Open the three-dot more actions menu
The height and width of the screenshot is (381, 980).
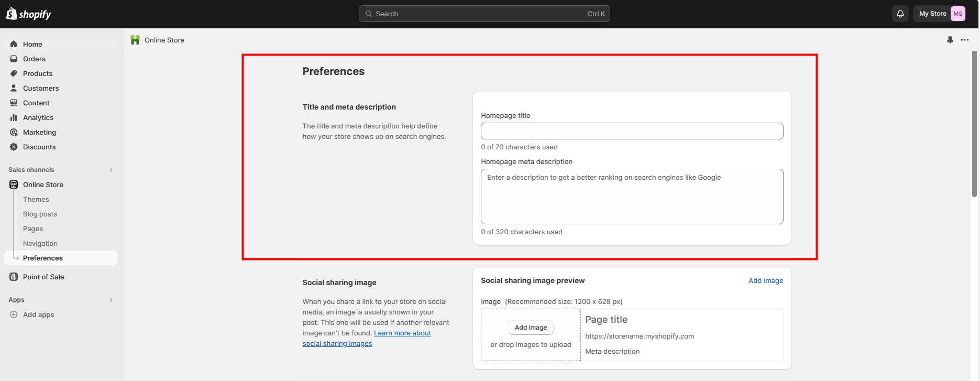click(964, 40)
